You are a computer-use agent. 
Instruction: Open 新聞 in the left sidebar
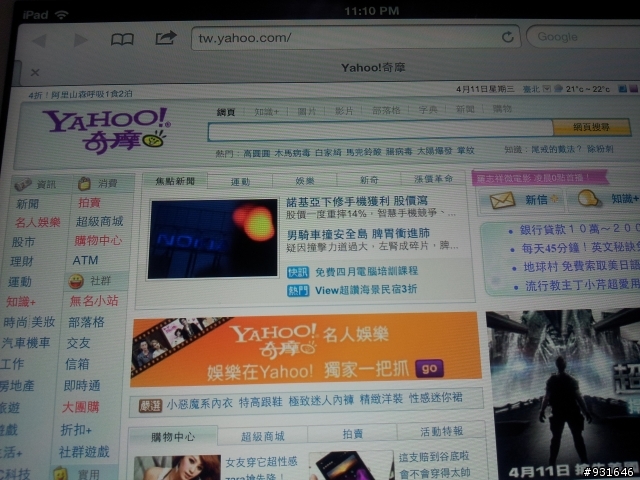pyautogui.click(x=27, y=204)
